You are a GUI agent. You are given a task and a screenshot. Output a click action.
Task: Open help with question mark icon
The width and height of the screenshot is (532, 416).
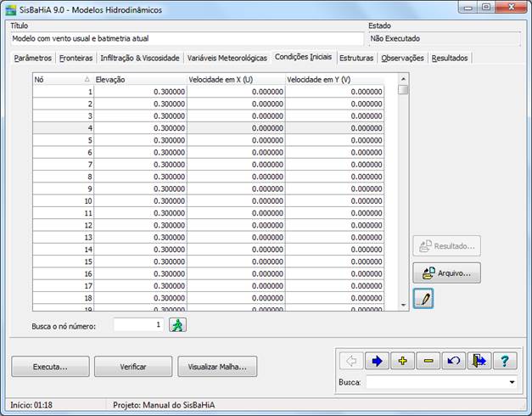(505, 361)
